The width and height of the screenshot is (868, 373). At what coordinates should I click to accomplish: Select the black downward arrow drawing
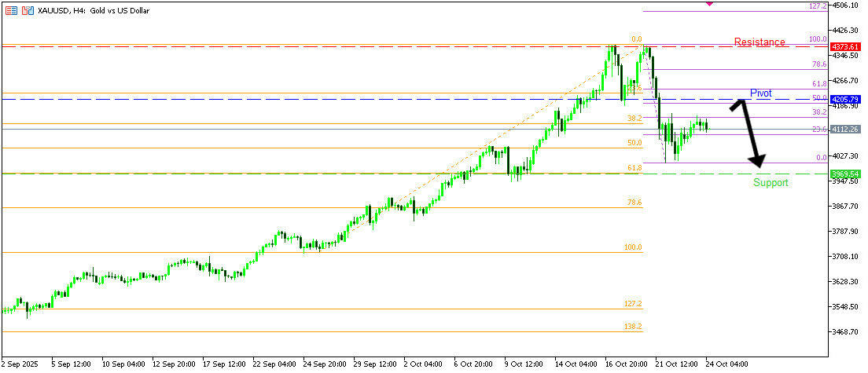[752, 135]
